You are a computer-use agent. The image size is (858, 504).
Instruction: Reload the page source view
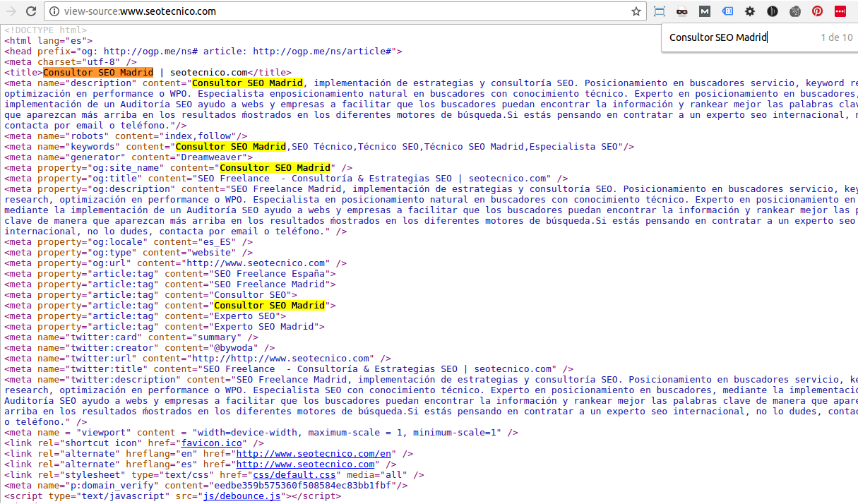click(x=31, y=11)
